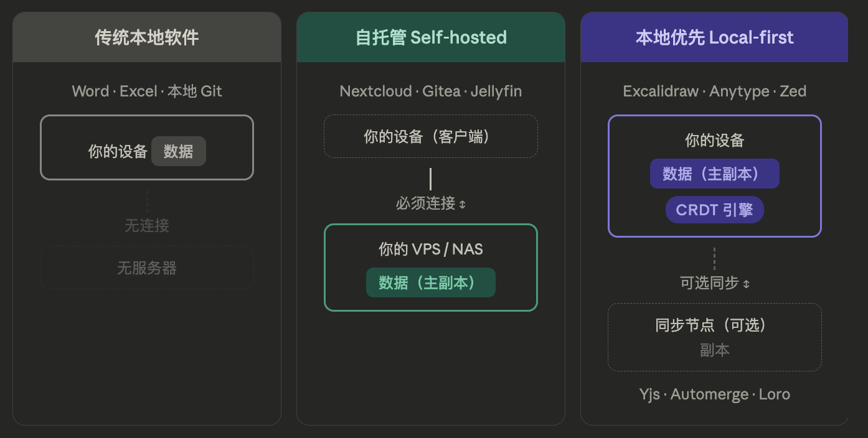Click the Yjs · Automerge · Loro text

714,394
